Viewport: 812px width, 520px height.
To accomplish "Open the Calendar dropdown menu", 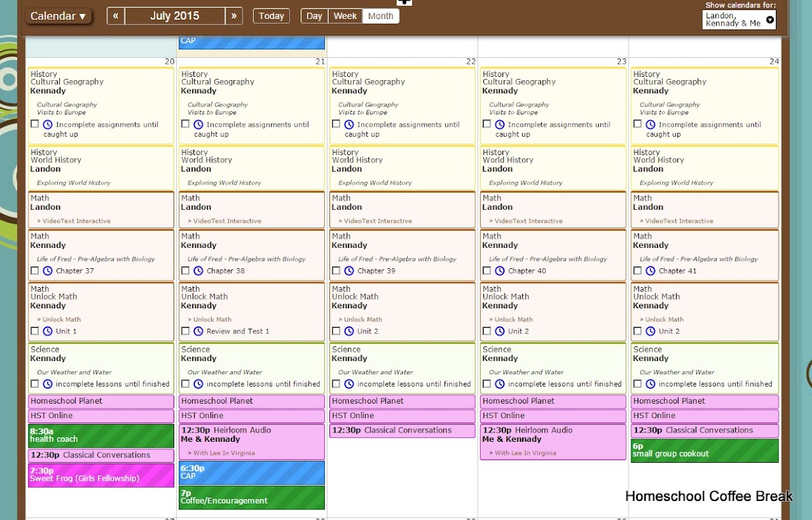I will click(x=59, y=16).
